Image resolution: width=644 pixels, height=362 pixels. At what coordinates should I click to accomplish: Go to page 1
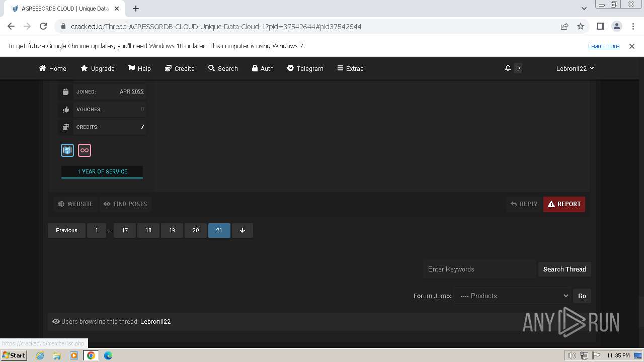pos(97,230)
